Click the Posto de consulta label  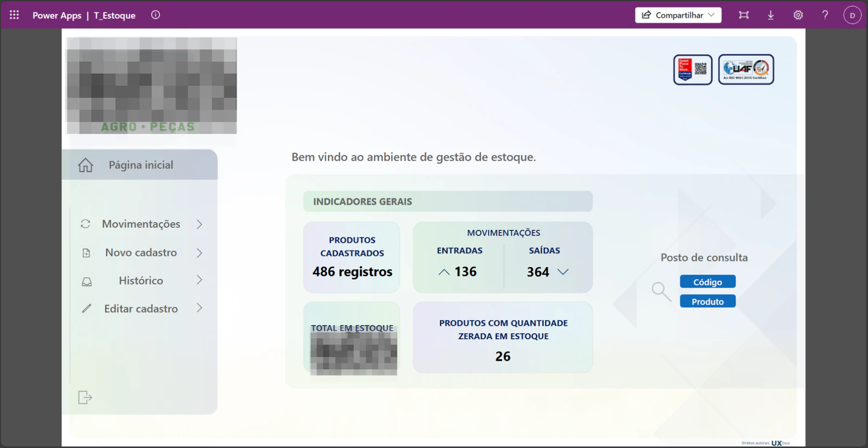coord(704,257)
